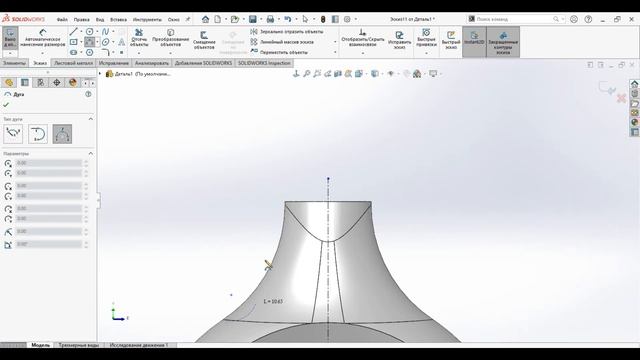Open the Save dropdown arrow
The height and width of the screenshot is (360, 640).
point(261,19)
